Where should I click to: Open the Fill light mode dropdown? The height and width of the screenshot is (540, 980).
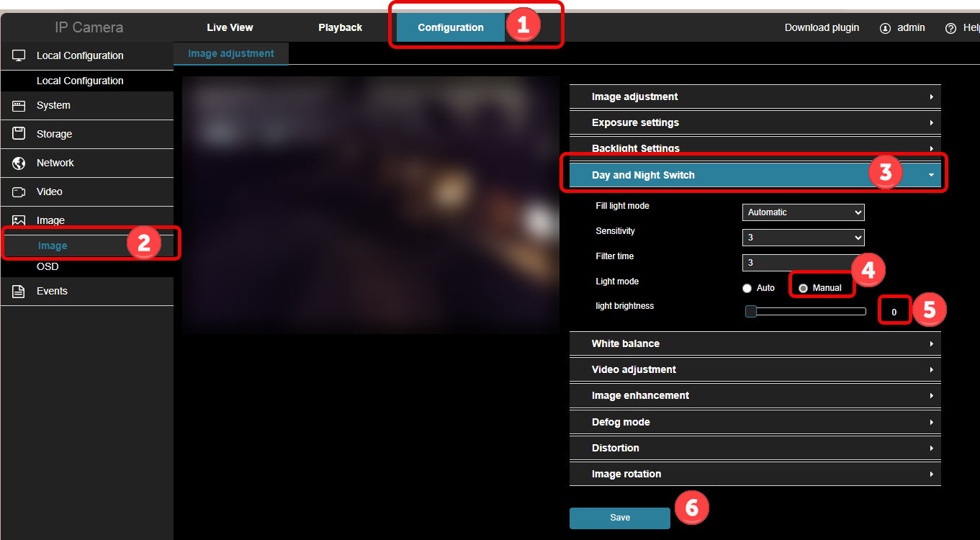pos(803,212)
